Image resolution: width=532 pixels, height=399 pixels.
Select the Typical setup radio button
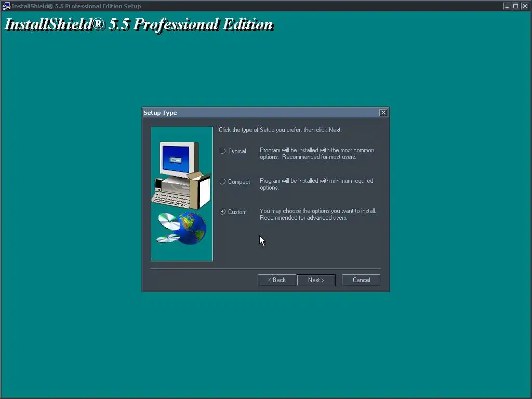[222, 151]
